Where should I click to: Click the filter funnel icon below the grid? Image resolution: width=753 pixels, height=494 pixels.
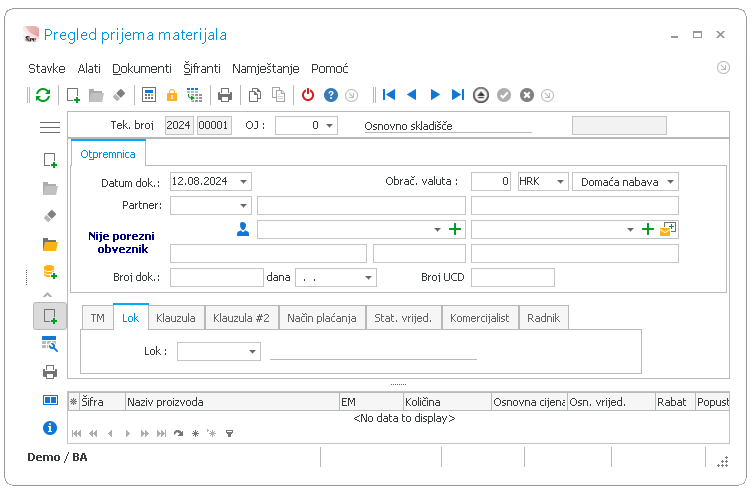pos(230,434)
